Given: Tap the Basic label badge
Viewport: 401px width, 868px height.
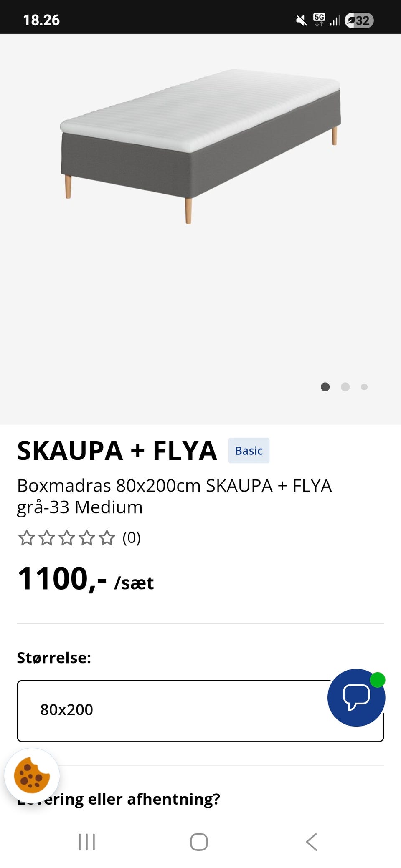Looking at the screenshot, I should [x=249, y=451].
